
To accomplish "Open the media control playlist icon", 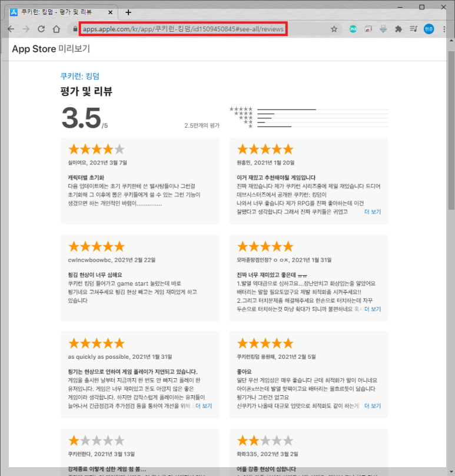I will [413, 29].
